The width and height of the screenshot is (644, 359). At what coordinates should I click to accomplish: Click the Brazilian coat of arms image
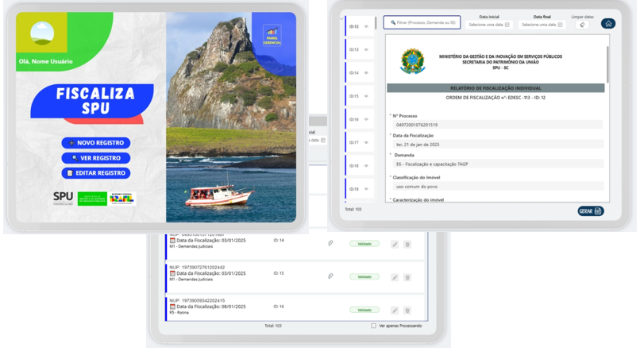(412, 61)
